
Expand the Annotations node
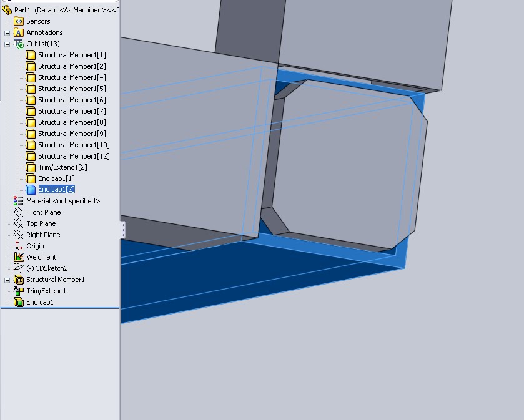[x=7, y=33]
